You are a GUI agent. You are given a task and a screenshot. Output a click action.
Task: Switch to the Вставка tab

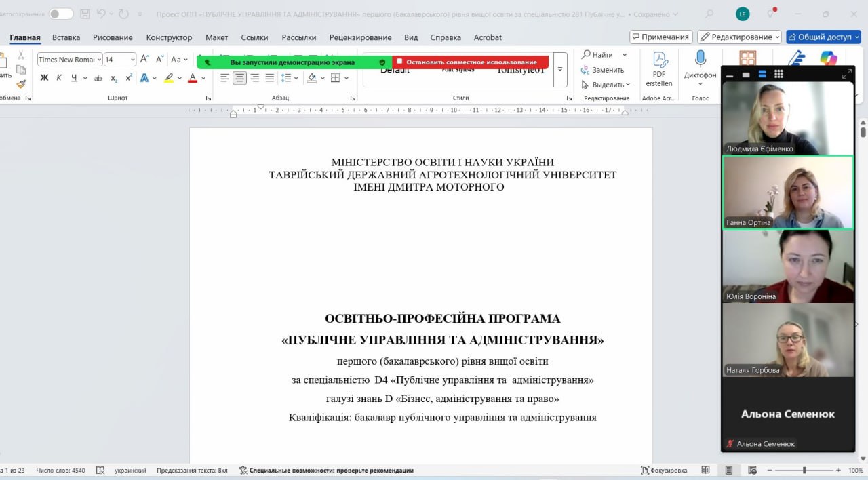pos(66,37)
